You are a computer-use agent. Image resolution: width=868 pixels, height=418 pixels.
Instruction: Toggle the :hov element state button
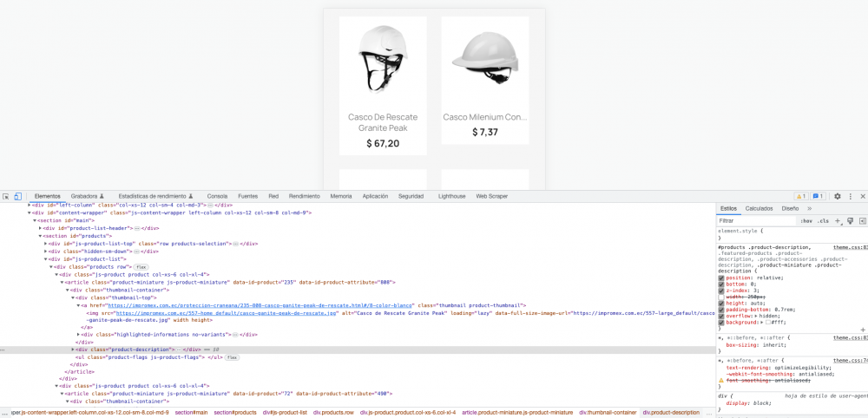tap(806, 221)
